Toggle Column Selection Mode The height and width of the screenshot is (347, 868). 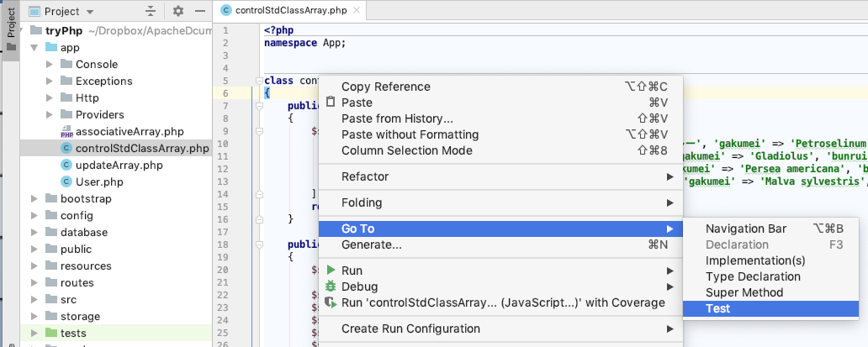tap(501, 151)
